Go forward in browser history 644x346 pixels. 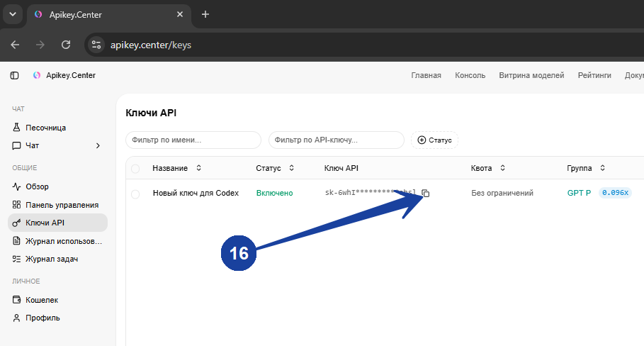pyautogui.click(x=40, y=45)
